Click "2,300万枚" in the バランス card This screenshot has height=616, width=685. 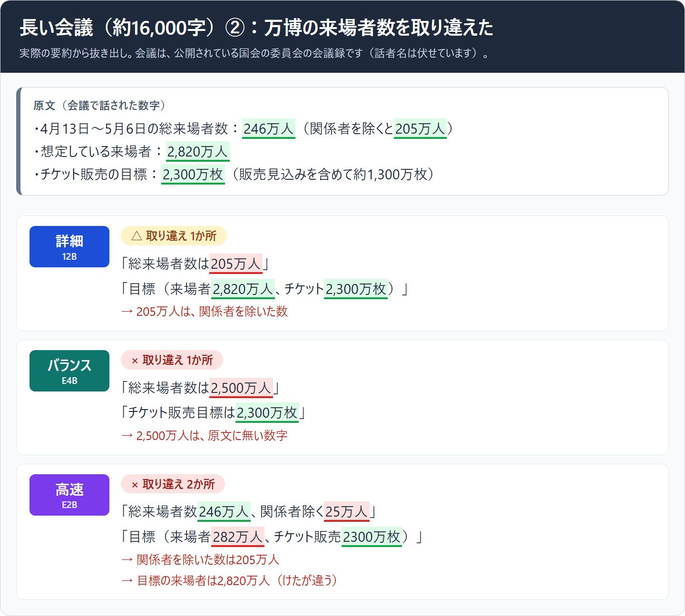click(x=267, y=412)
